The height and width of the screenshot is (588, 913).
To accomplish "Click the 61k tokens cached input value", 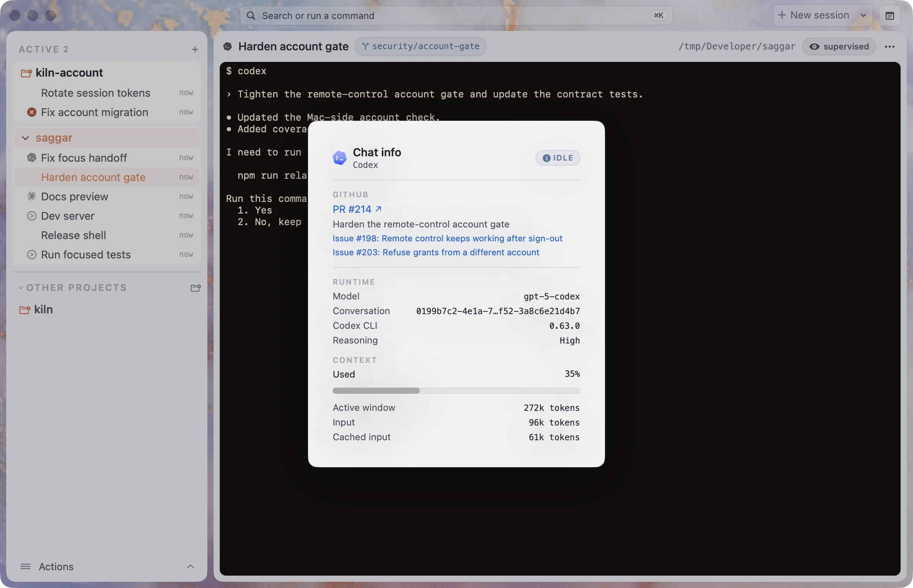I will 554,437.
